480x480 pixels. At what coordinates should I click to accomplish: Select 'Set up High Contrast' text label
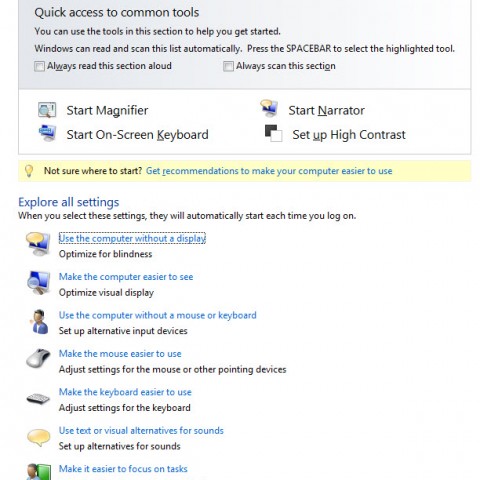click(x=349, y=135)
